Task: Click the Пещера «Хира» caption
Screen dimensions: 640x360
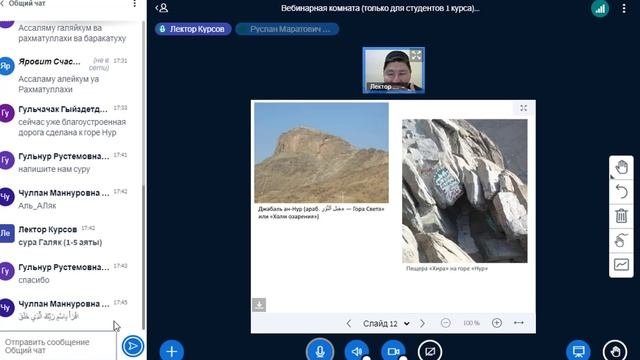Action: [447, 269]
